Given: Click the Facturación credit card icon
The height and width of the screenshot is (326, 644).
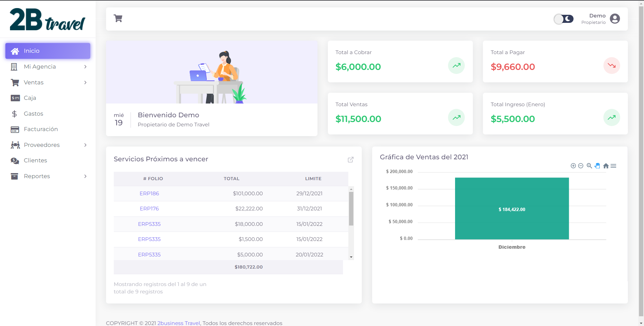Looking at the screenshot, I should pyautogui.click(x=15, y=129).
